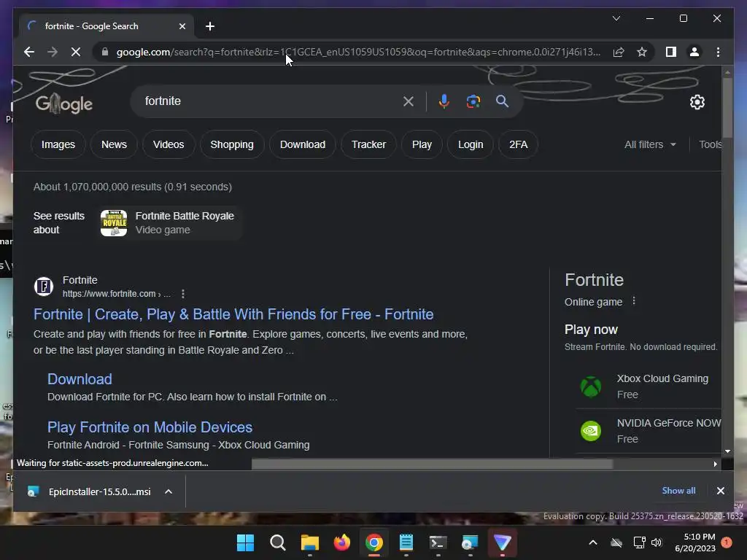747x560 pixels.
Task: Open a new tab with the plus button
Action: click(210, 26)
